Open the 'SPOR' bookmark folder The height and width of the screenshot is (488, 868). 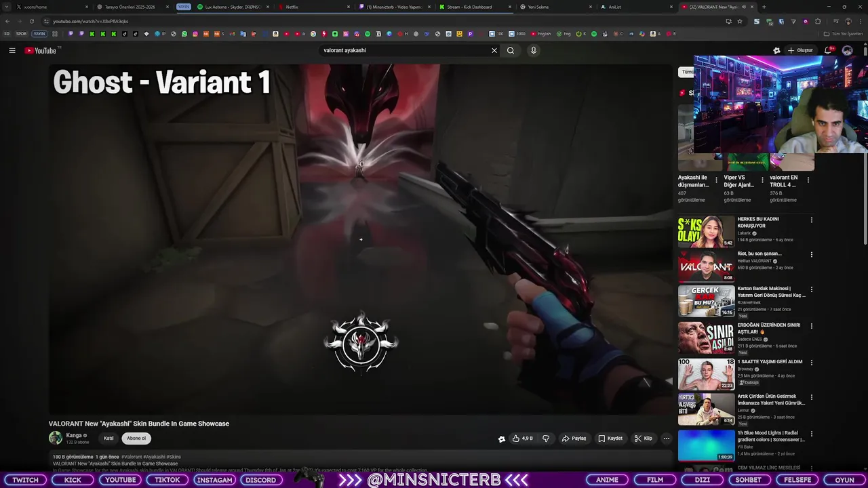pyautogui.click(x=21, y=34)
